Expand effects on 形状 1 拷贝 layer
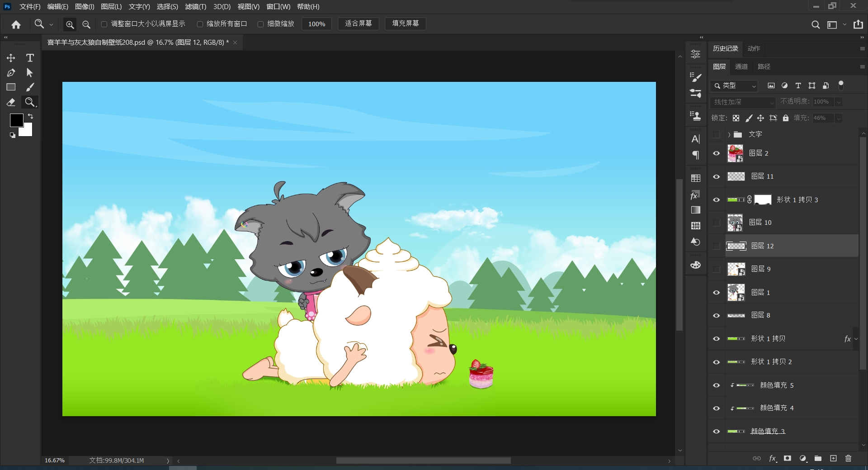The height and width of the screenshot is (470, 868). point(856,339)
